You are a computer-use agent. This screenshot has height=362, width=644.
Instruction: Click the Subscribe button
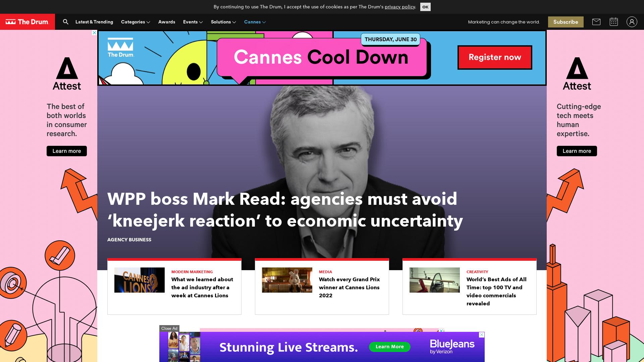pyautogui.click(x=566, y=22)
